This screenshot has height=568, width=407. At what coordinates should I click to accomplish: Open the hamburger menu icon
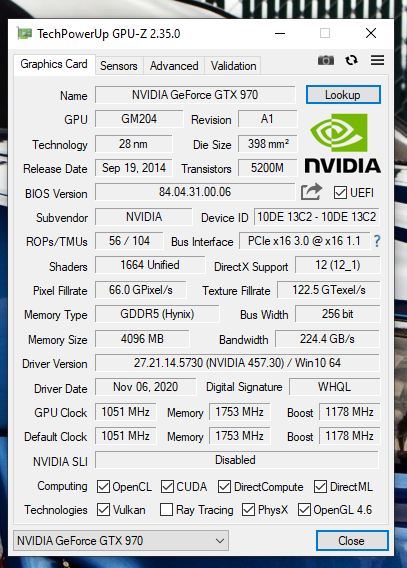(377, 60)
